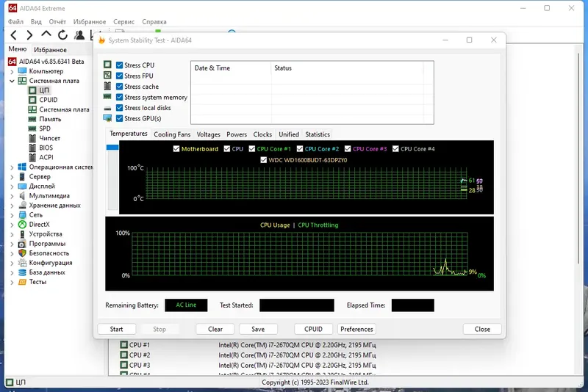Go up one level with the Up arrow
Screen dimensions: 588x392
46,35
